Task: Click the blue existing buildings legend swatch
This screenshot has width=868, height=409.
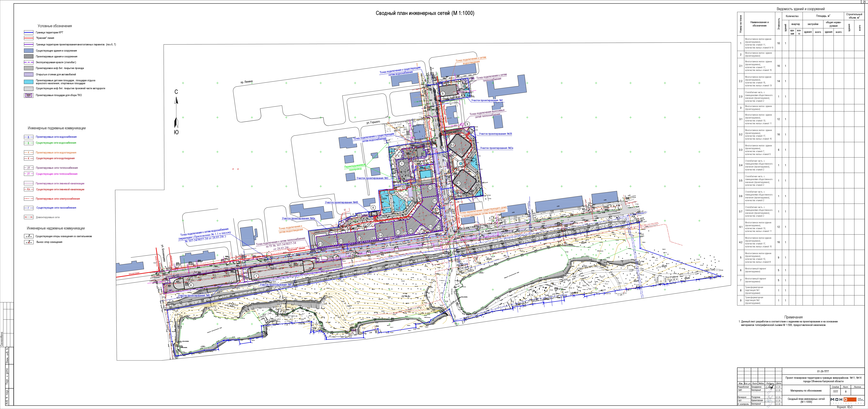Action: [29, 50]
